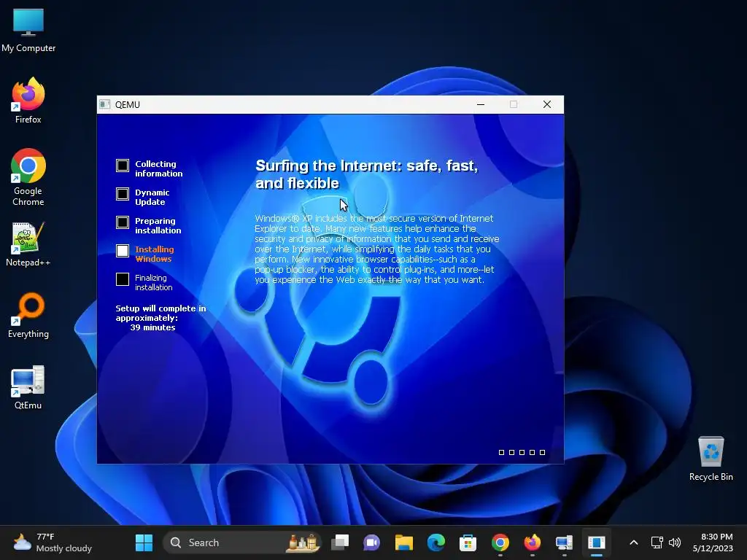Close the QEMU window
This screenshot has height=560, width=747.
pyautogui.click(x=547, y=104)
